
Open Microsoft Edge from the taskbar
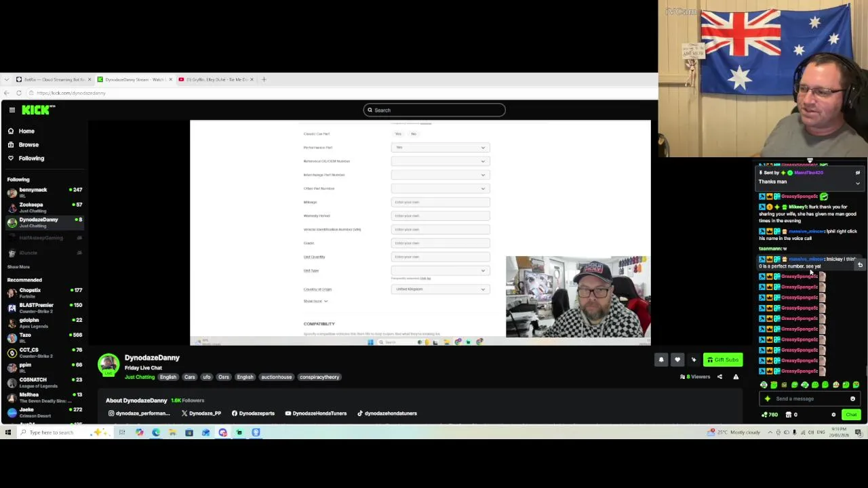point(156,432)
